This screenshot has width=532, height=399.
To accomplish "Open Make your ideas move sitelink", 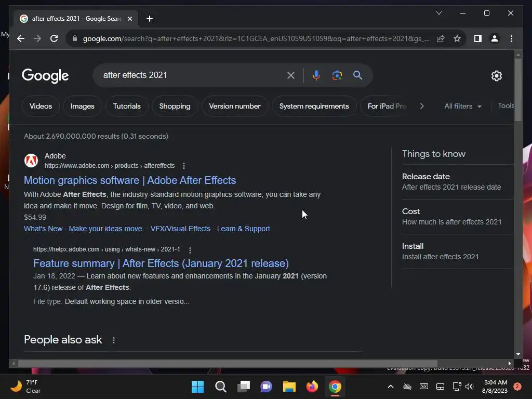I will 106,229.
